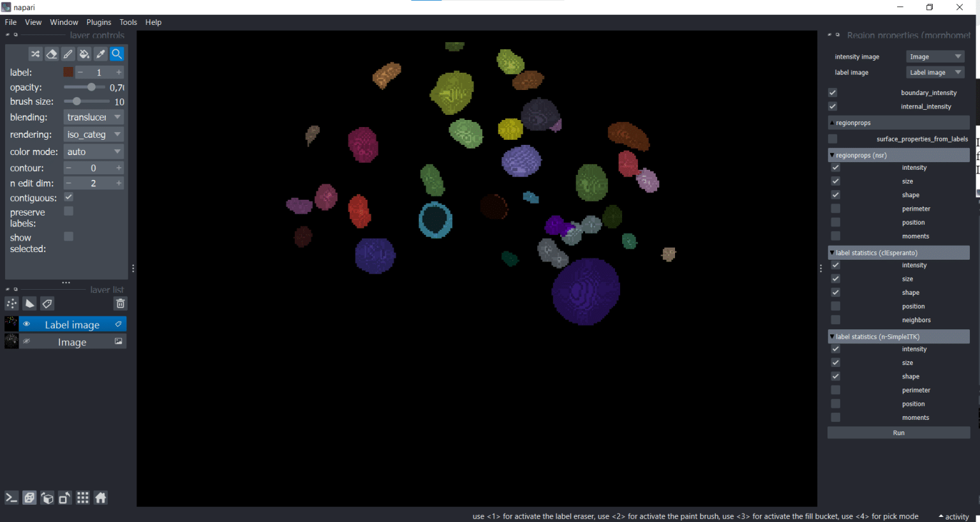Open the console from bottom toolbar
This screenshot has height=522, width=980.
[x=11, y=498]
